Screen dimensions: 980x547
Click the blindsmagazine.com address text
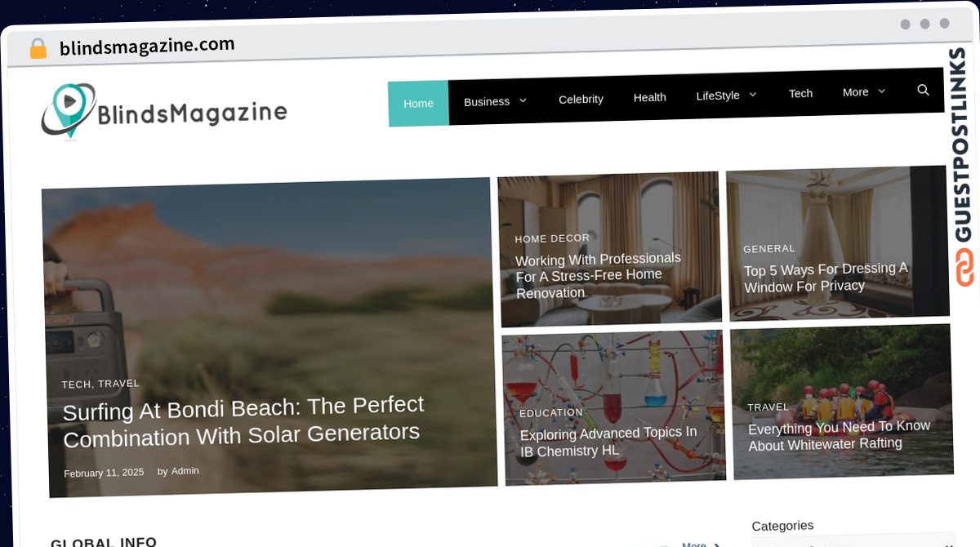147,46
